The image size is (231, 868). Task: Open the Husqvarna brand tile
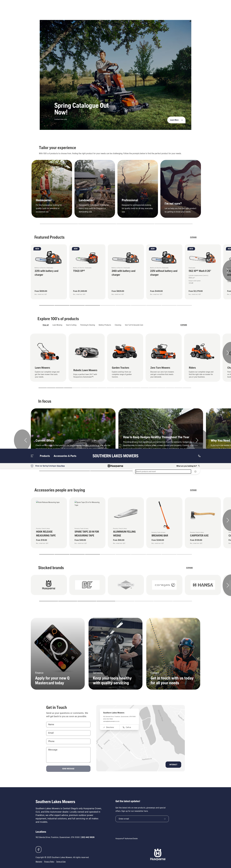[49, 585]
